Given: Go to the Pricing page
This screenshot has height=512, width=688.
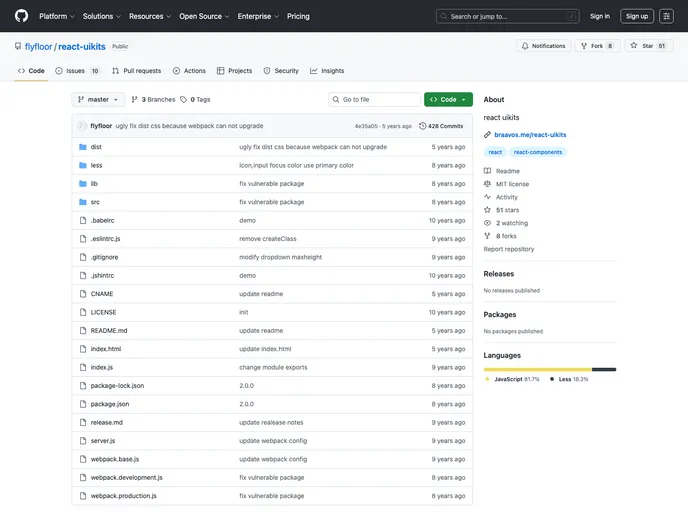Looking at the screenshot, I should click(298, 16).
